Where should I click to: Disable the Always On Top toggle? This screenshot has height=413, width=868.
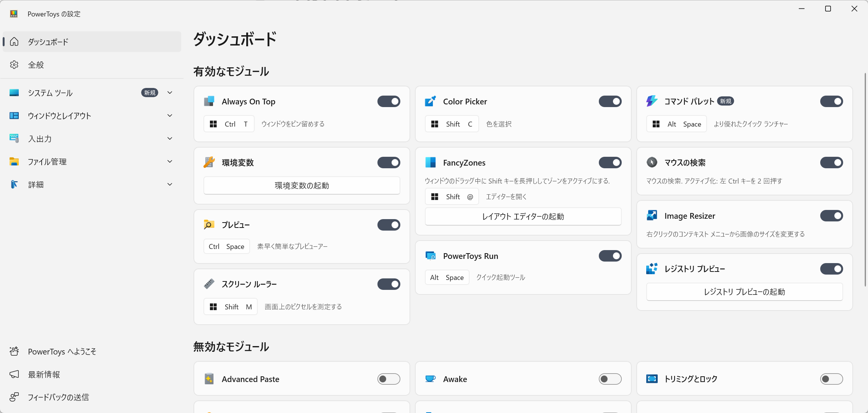388,101
